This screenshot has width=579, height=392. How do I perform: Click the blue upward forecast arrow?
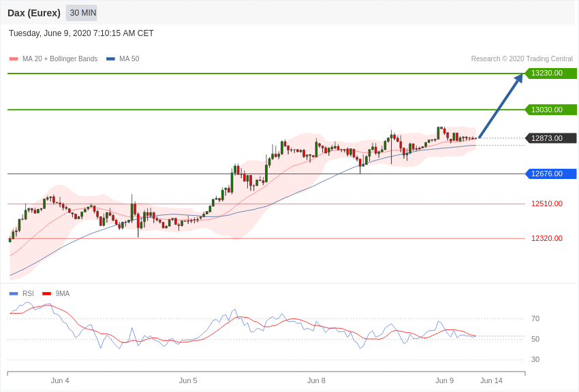pyautogui.click(x=501, y=106)
